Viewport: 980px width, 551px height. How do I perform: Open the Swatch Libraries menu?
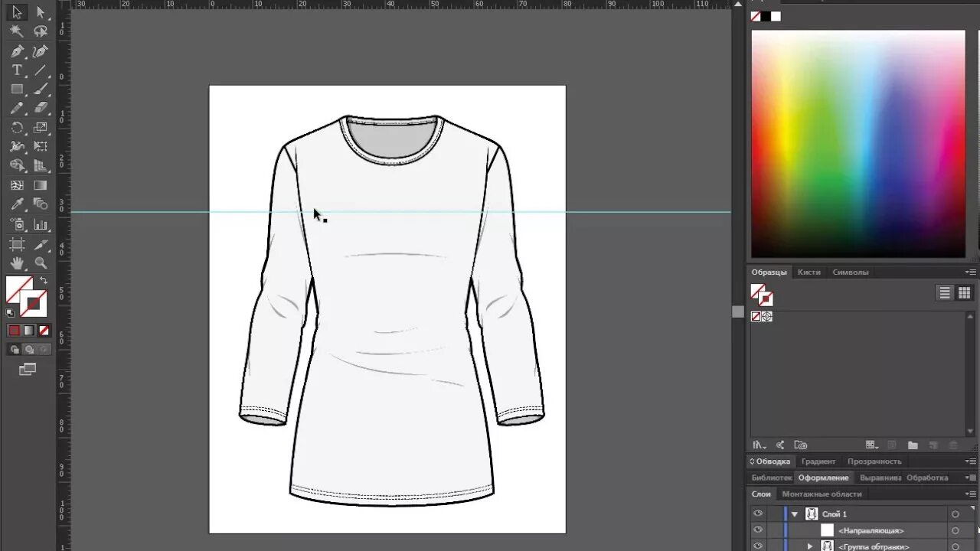click(x=759, y=445)
